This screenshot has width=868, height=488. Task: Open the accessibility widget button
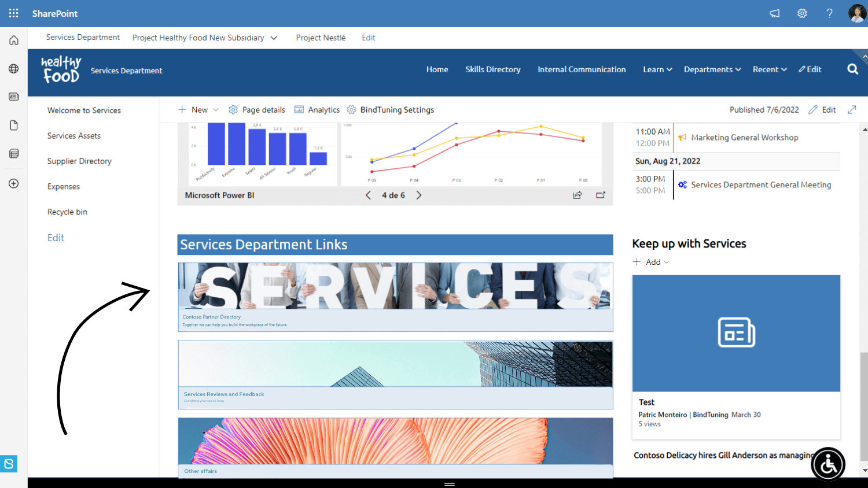828,464
